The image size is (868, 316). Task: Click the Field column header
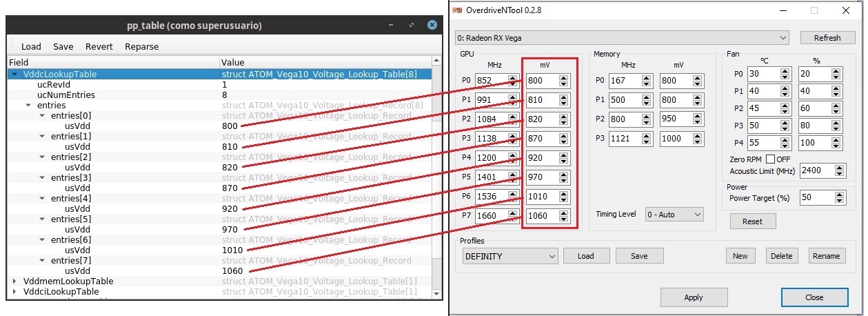113,62
